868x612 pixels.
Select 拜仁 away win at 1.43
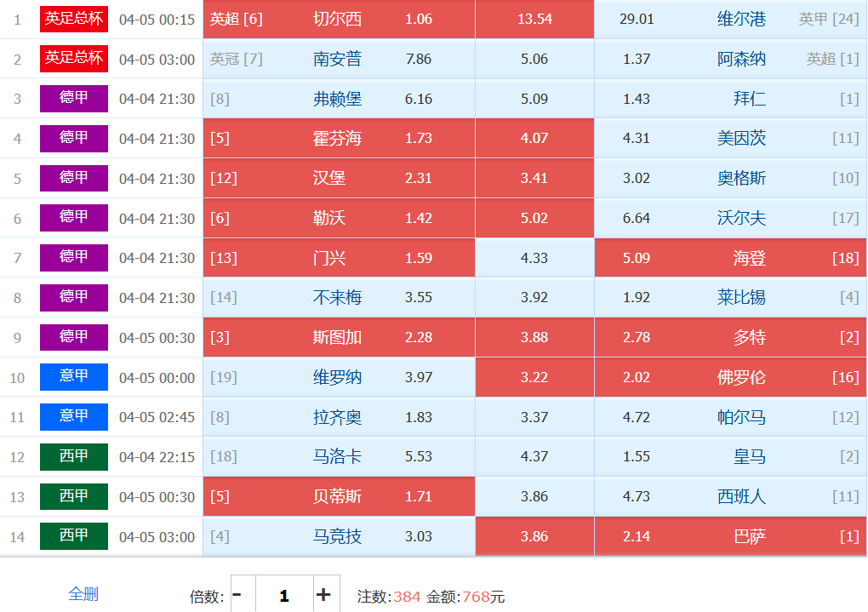[x=730, y=99]
